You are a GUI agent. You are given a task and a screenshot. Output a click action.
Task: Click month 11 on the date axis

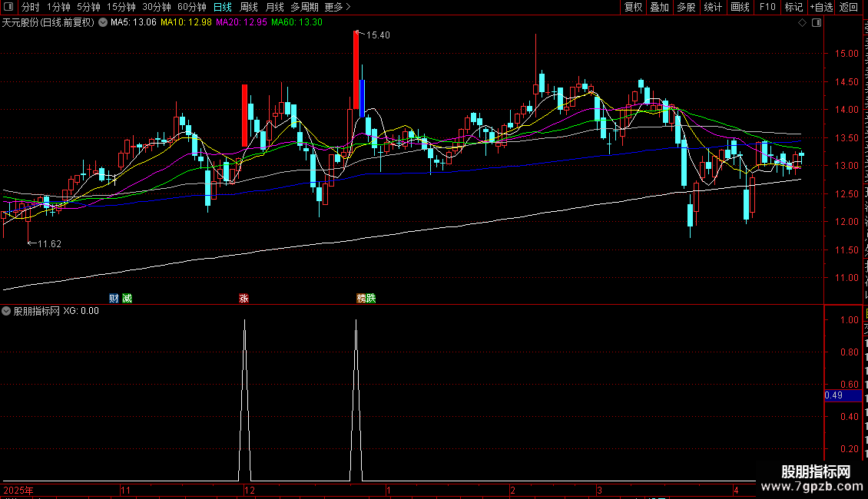tap(126, 490)
